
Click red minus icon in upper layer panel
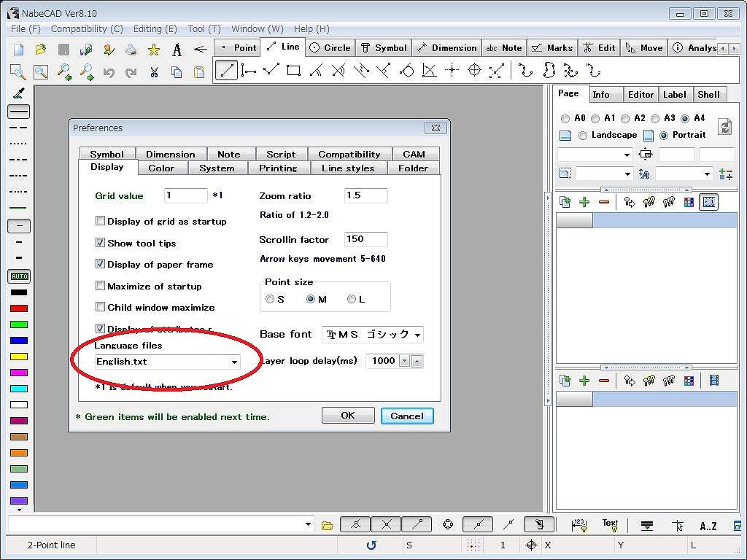tap(604, 203)
